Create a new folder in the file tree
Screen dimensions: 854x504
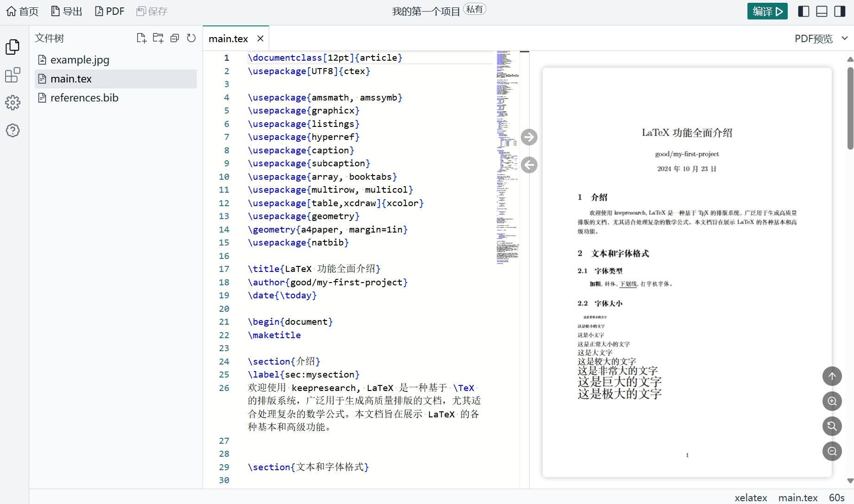[x=158, y=38]
